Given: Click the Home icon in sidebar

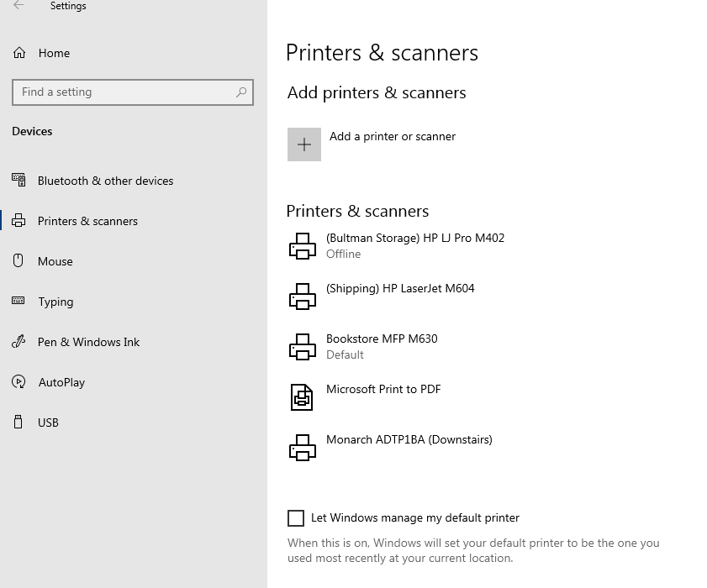Looking at the screenshot, I should tap(19, 53).
